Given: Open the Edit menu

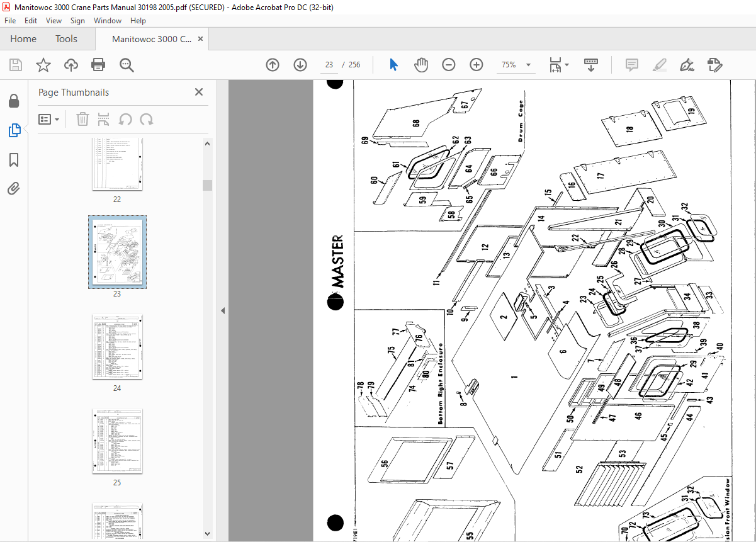Looking at the screenshot, I should [31, 21].
